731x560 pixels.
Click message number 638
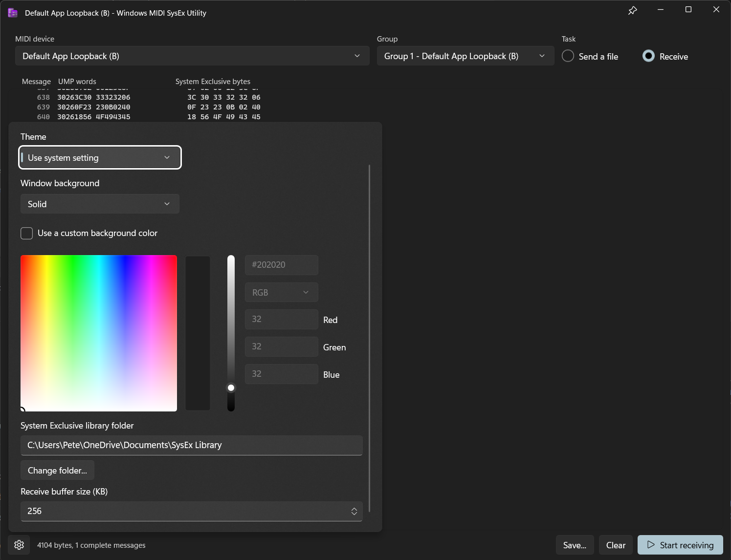(x=44, y=97)
